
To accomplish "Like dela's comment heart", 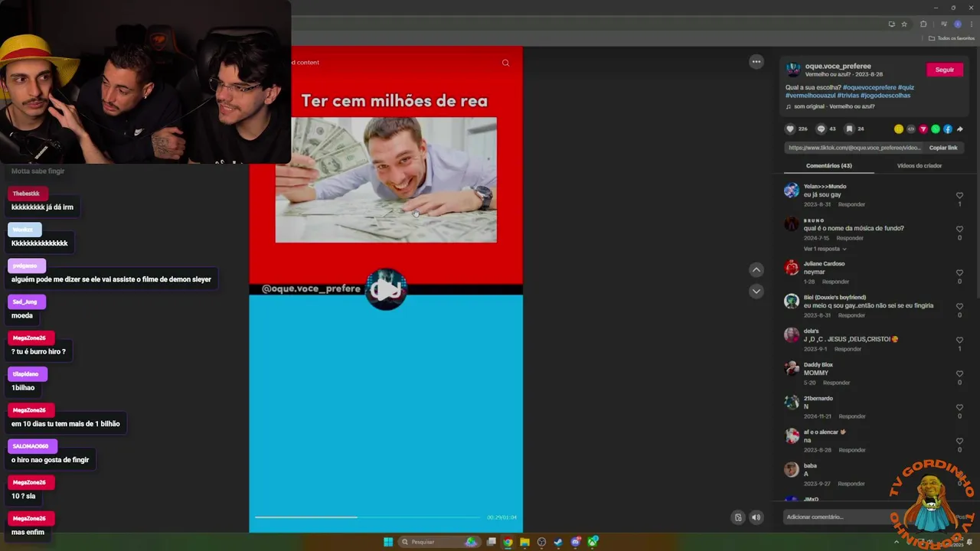I will (x=959, y=340).
